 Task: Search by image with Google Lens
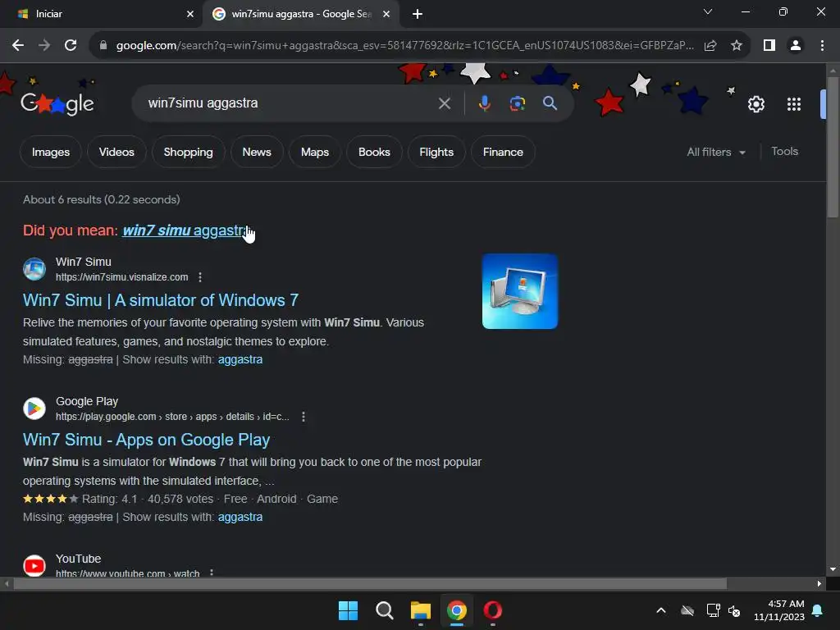pos(517,103)
